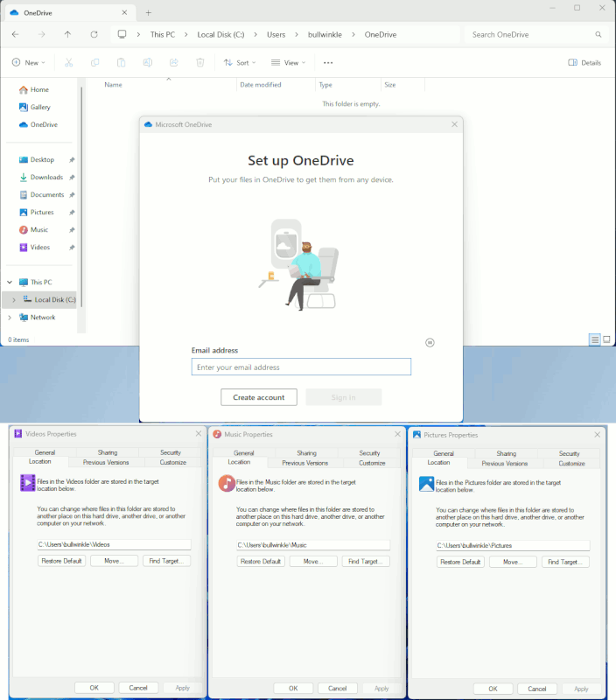The width and height of the screenshot is (616, 700).
Task: Open the New dropdown menu
Action: (29, 62)
